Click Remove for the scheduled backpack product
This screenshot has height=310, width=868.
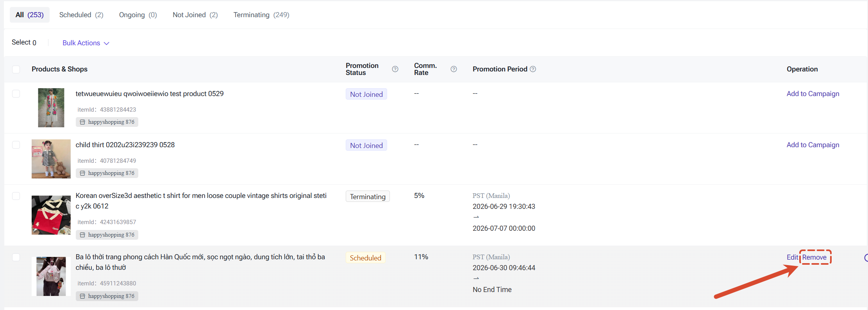click(x=814, y=257)
